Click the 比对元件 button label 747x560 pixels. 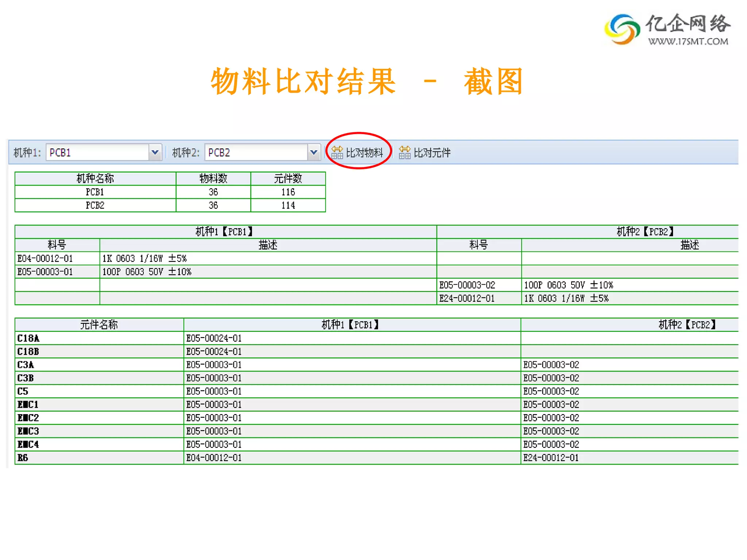click(432, 153)
